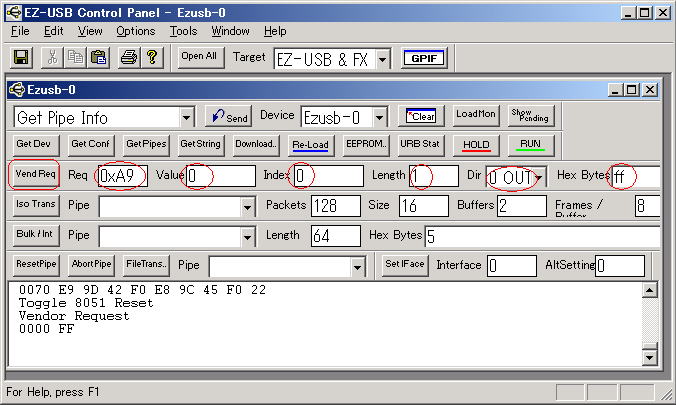Click the Iso Trans button
The image size is (676, 405).
coord(35,205)
